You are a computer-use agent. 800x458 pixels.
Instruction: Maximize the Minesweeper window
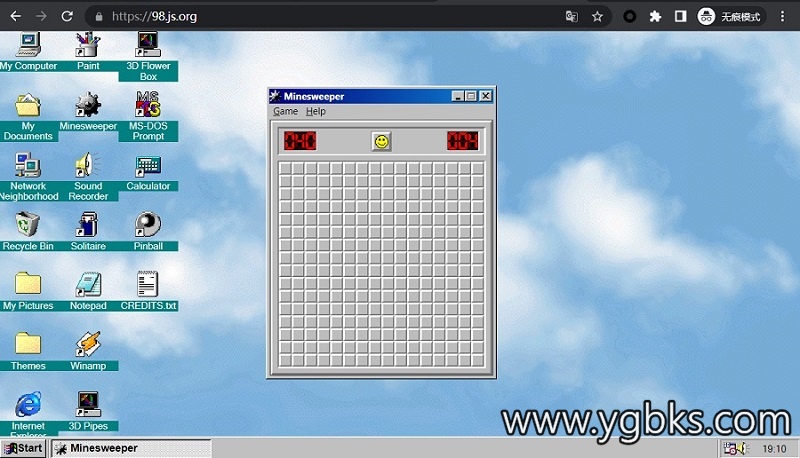point(470,96)
